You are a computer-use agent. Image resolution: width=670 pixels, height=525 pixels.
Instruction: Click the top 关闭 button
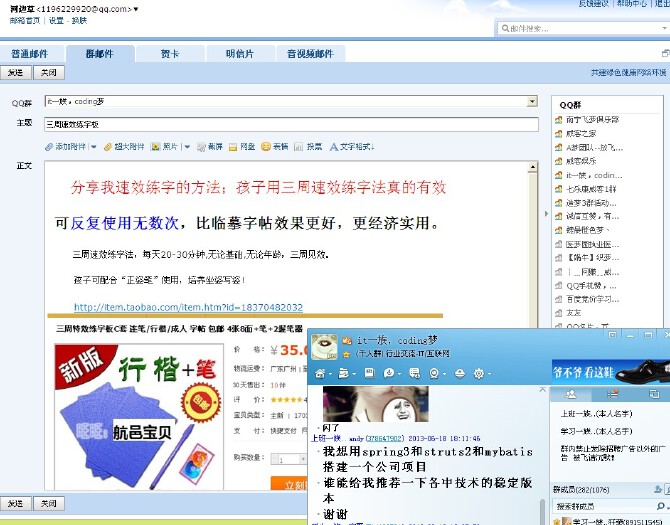(x=49, y=73)
